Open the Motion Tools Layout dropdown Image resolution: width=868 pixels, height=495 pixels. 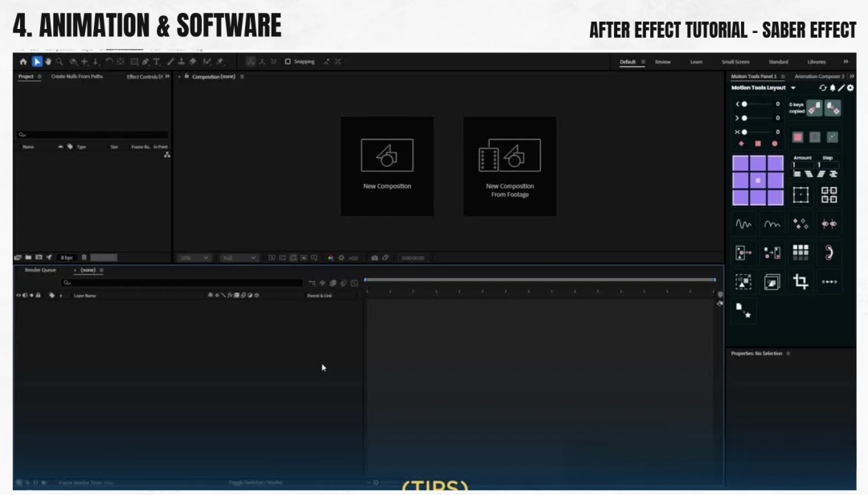point(793,88)
